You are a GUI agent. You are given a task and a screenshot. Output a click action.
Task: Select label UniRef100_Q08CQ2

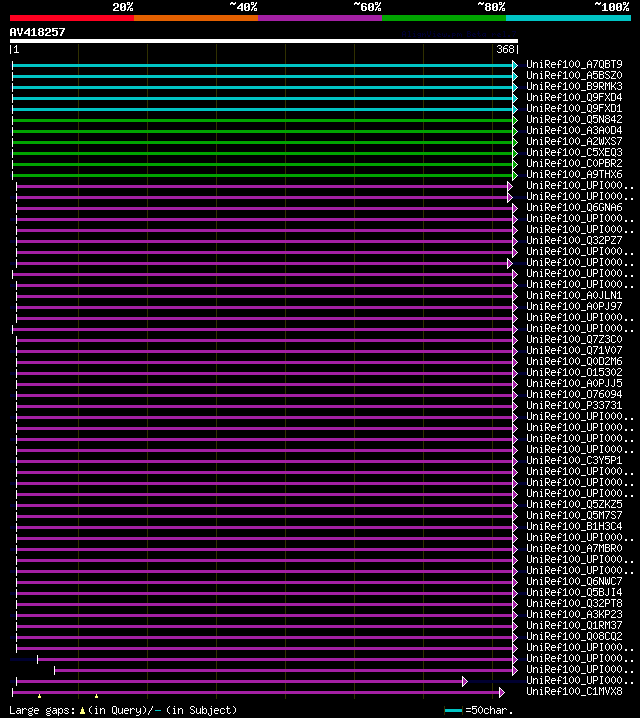pos(574,636)
